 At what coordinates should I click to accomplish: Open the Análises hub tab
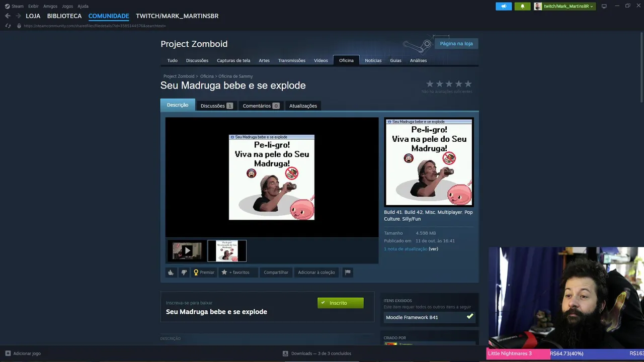pos(418,60)
